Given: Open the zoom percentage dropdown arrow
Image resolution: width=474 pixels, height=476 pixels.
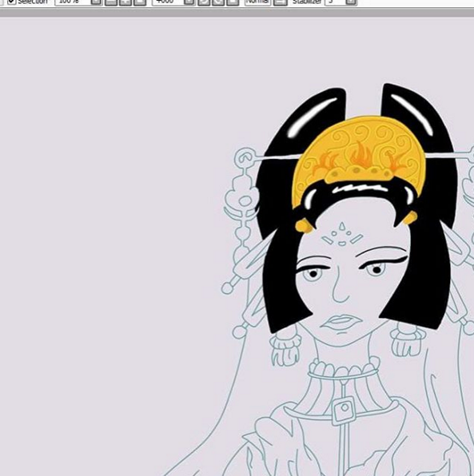Looking at the screenshot, I should (97, 2).
